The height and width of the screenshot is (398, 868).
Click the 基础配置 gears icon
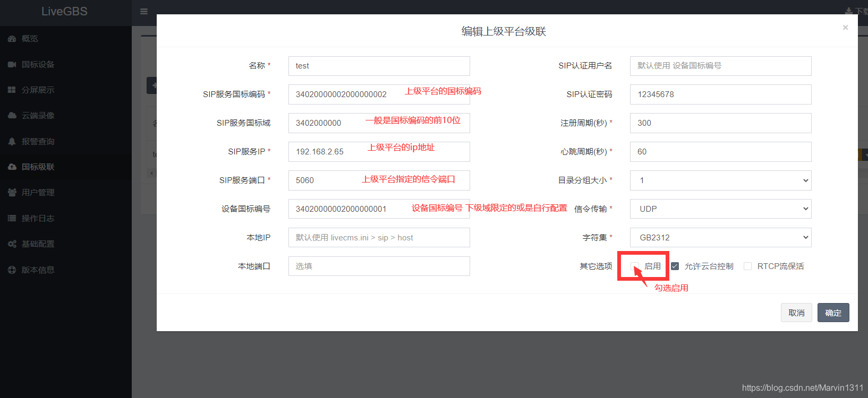click(12, 244)
